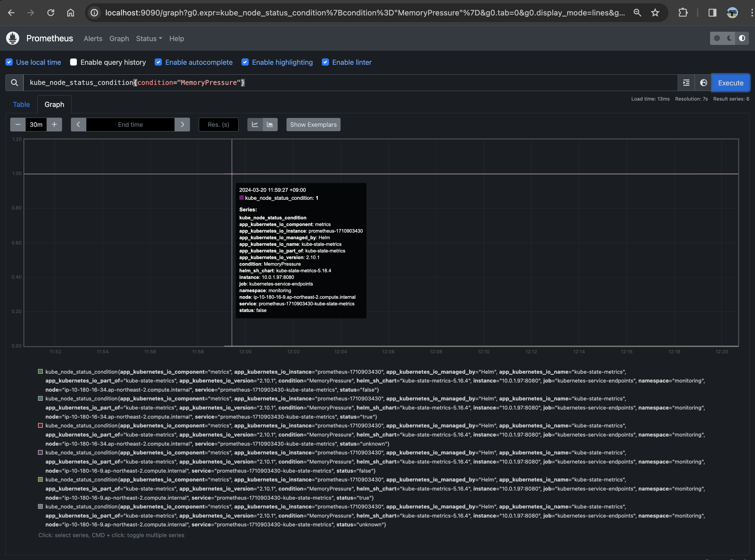Go to previous end time chevron
Screen dimensions: 755x560
pyautogui.click(x=78, y=124)
